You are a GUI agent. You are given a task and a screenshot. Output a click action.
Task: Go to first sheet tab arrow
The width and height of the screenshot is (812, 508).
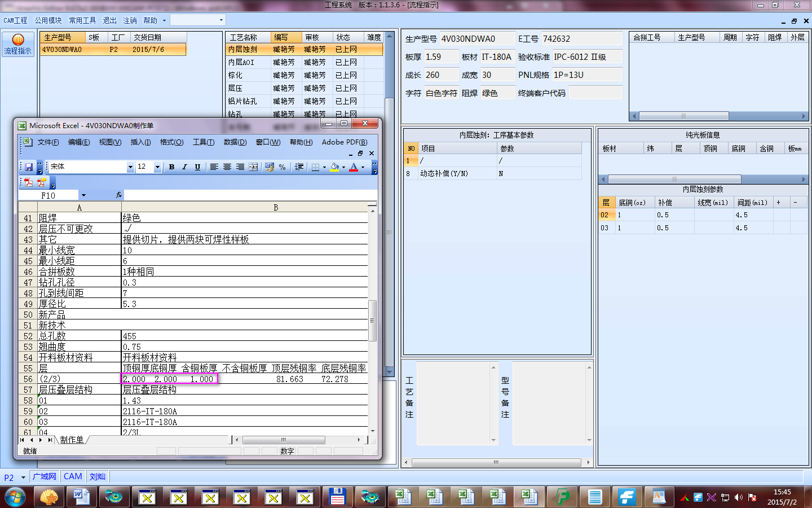pyautogui.click(x=23, y=440)
